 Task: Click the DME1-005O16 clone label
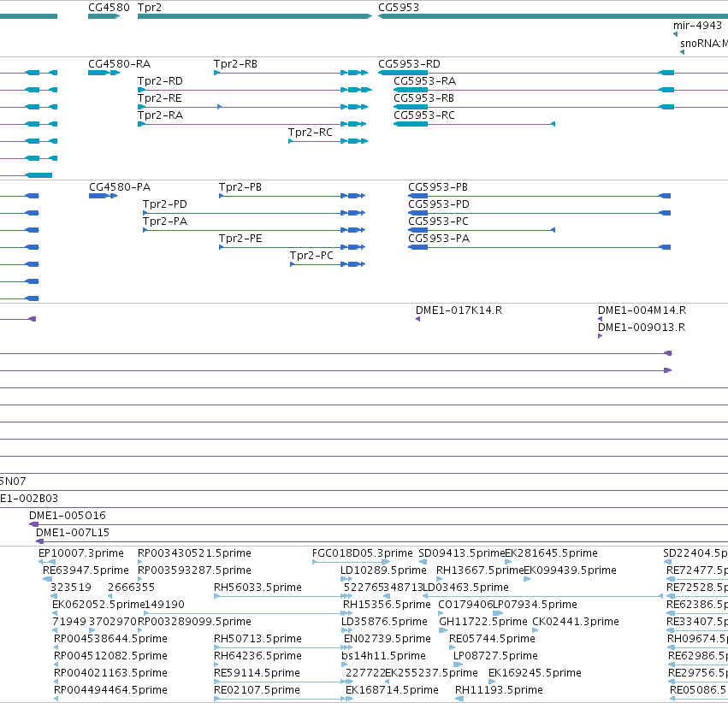point(68,515)
